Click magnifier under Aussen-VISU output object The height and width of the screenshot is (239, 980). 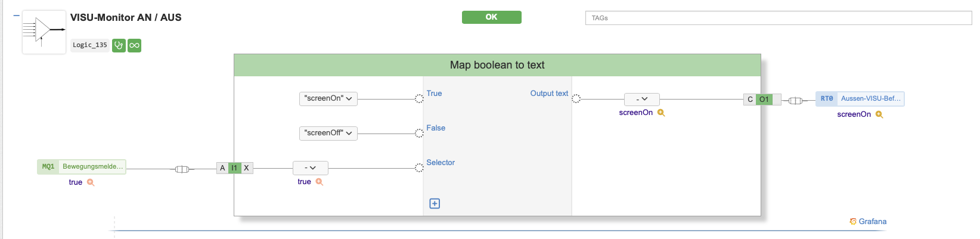pos(879,114)
